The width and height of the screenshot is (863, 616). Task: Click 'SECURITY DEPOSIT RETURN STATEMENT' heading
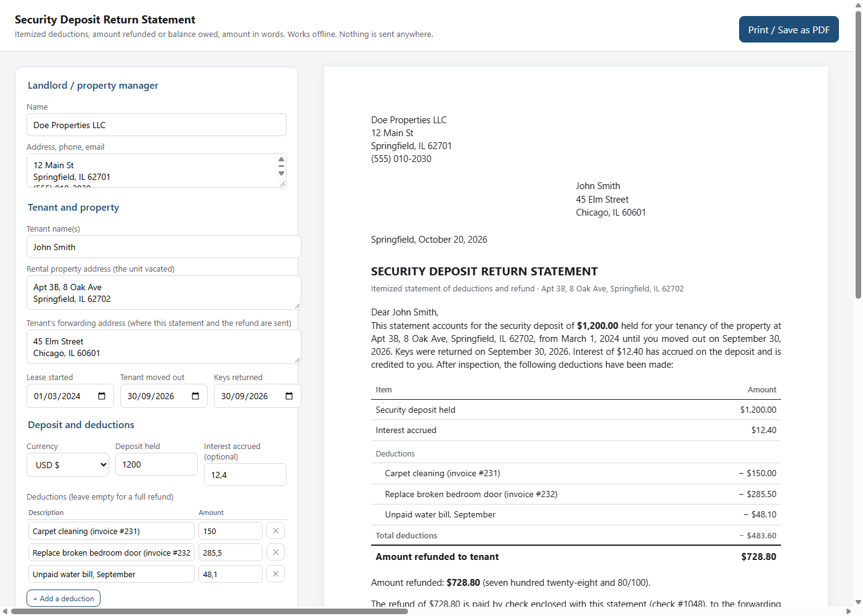pyautogui.click(x=485, y=272)
